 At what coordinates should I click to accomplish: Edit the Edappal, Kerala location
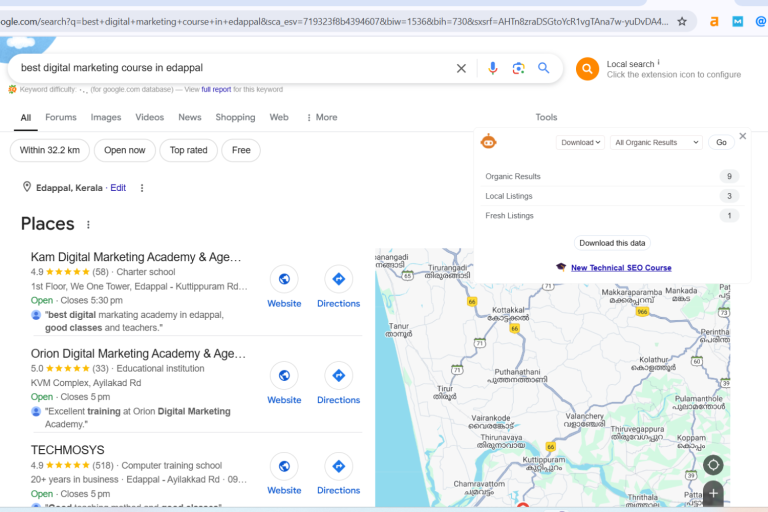click(118, 188)
